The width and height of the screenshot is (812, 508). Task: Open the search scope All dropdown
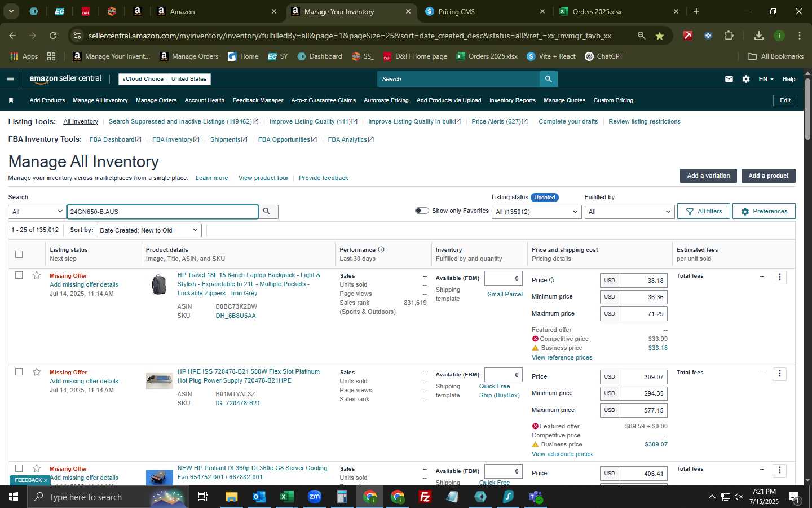pyautogui.click(x=37, y=212)
